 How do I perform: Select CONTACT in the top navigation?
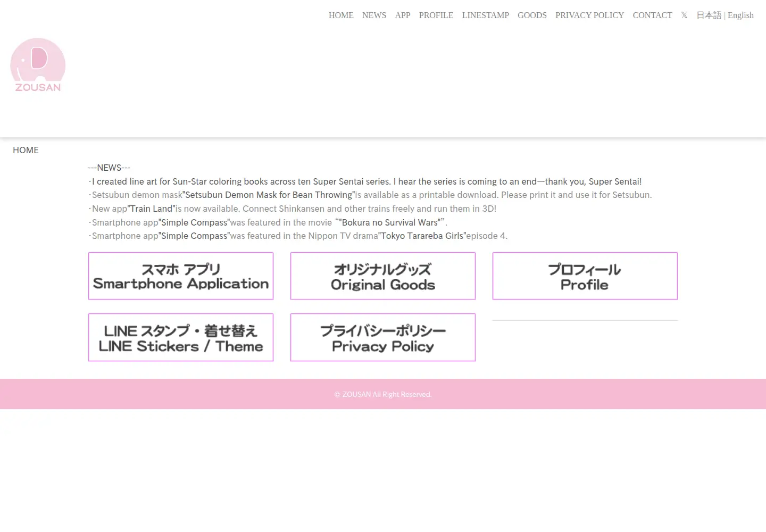[x=653, y=15]
